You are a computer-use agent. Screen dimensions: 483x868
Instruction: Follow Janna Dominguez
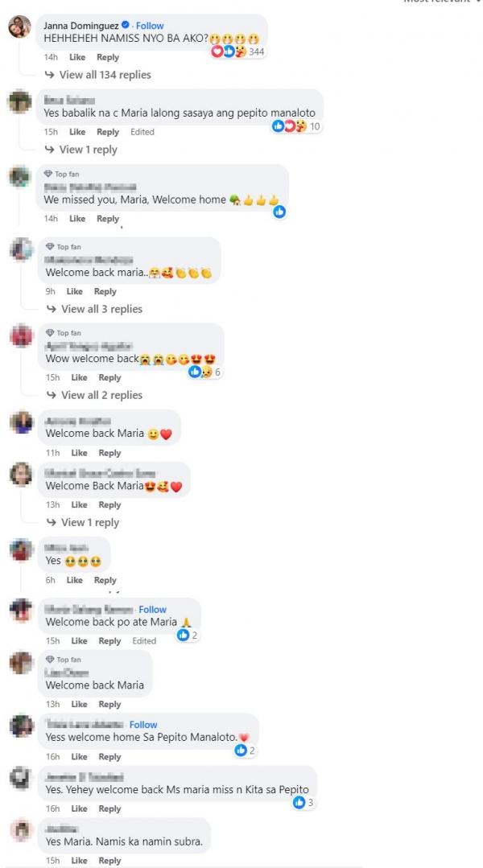(x=150, y=26)
